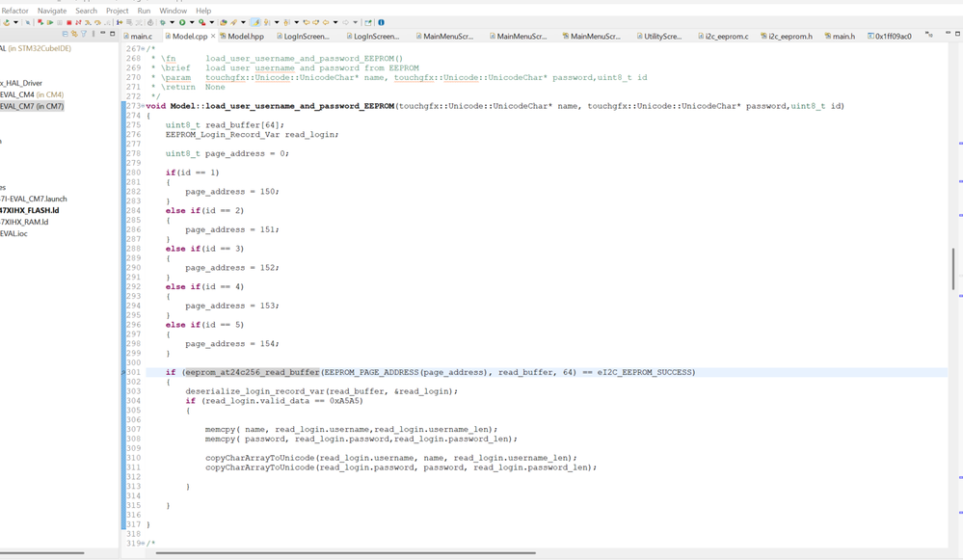Toggle the highlighted Mark Occurrences toolbar button
963x560 pixels.
(255, 22)
